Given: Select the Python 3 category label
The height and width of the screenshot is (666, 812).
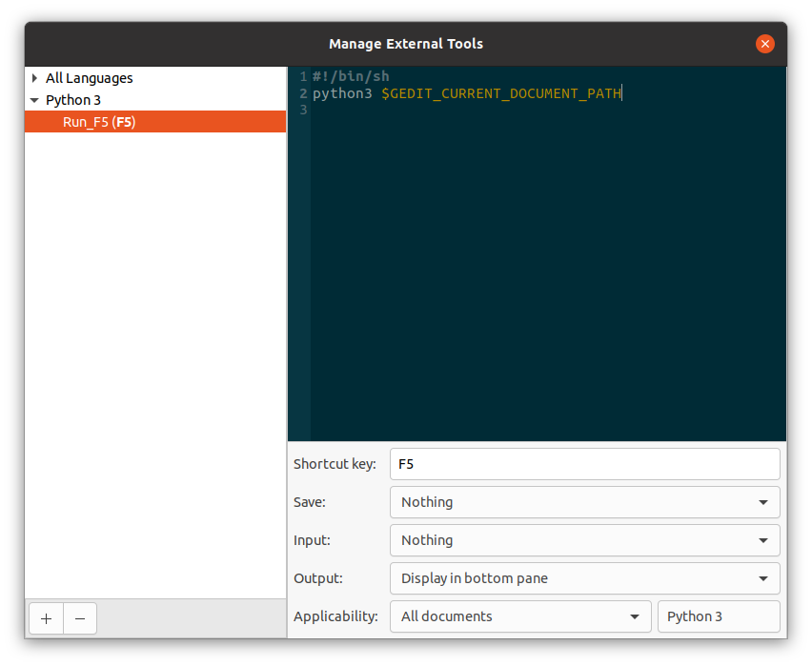Looking at the screenshot, I should coord(73,100).
